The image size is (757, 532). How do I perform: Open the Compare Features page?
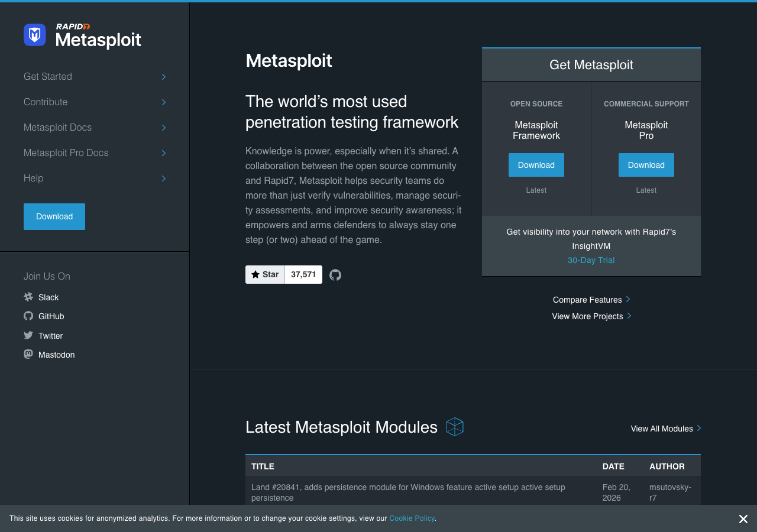click(x=587, y=300)
